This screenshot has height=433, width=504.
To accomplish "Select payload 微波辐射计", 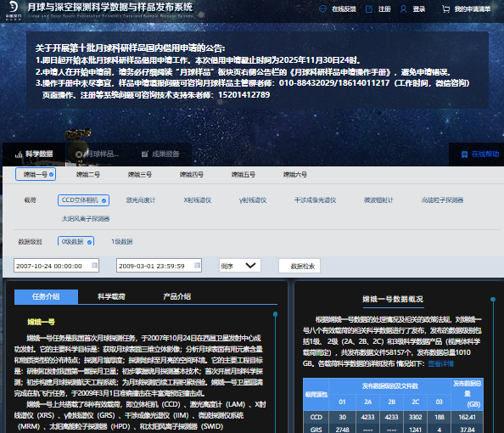I will pyautogui.click(x=378, y=200).
